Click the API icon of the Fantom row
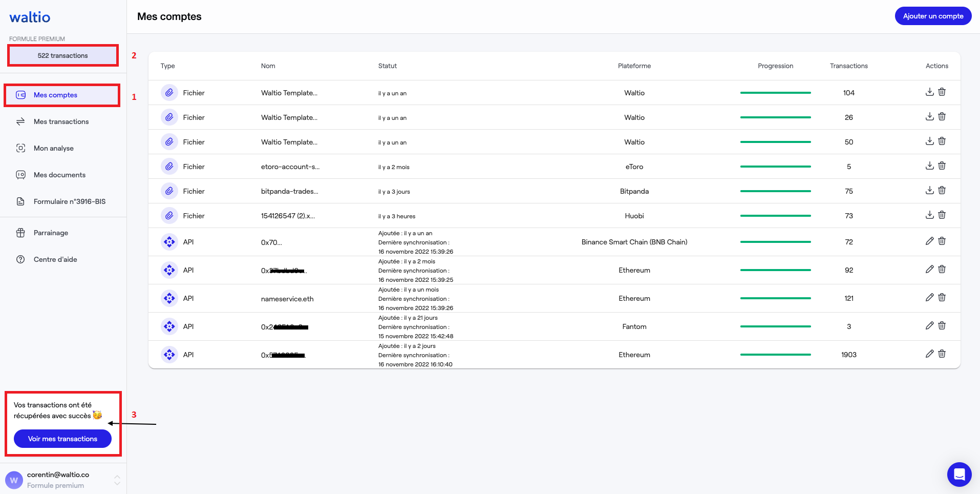 pos(169,326)
